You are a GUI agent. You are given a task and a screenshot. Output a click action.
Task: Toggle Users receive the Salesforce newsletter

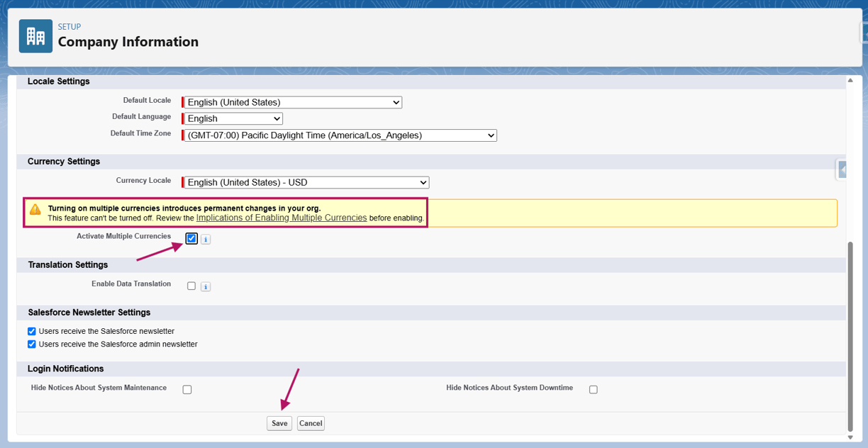[x=32, y=331]
